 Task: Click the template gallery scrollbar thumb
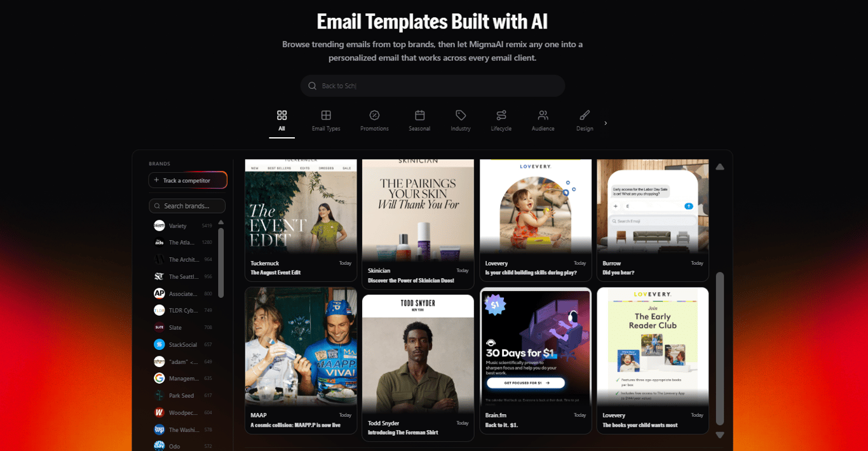coord(720,348)
